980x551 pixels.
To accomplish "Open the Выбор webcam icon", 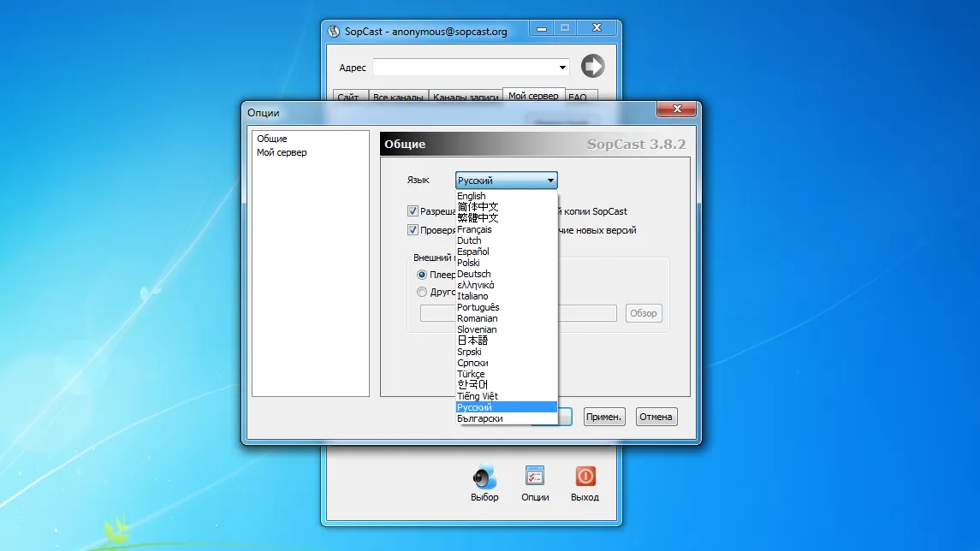I will [484, 477].
